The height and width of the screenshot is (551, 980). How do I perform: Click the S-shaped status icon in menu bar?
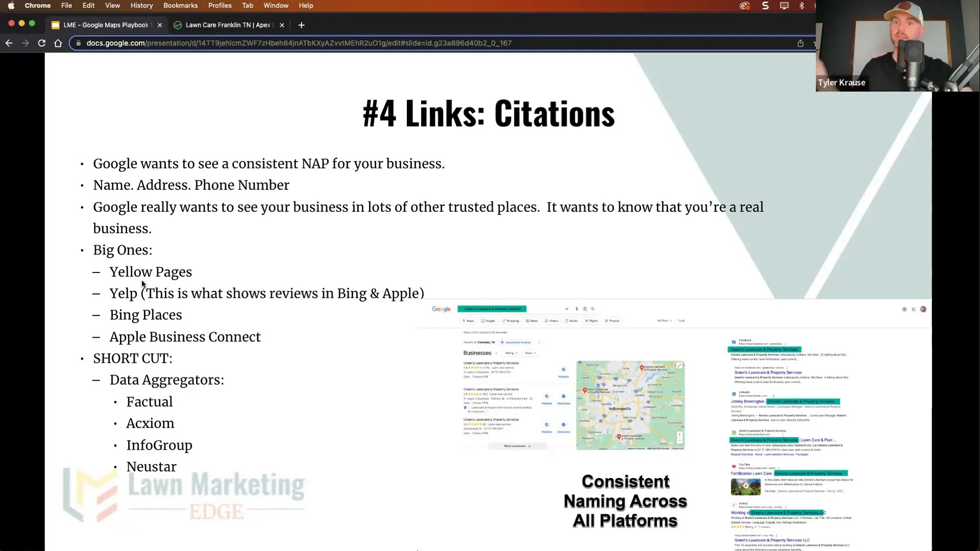tap(765, 6)
